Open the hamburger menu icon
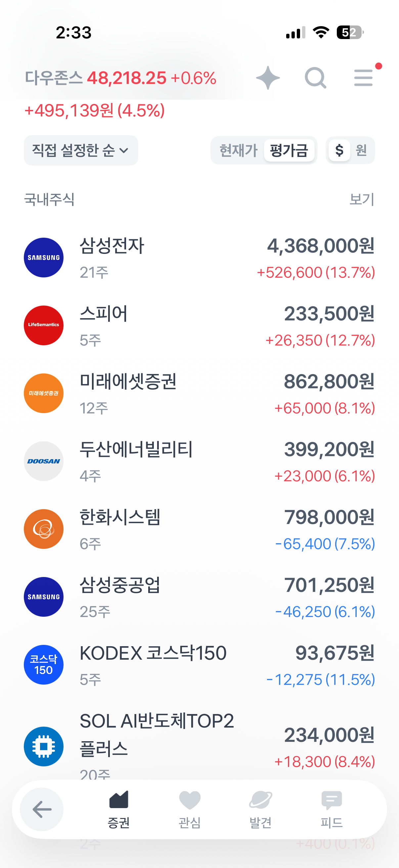 (x=363, y=78)
